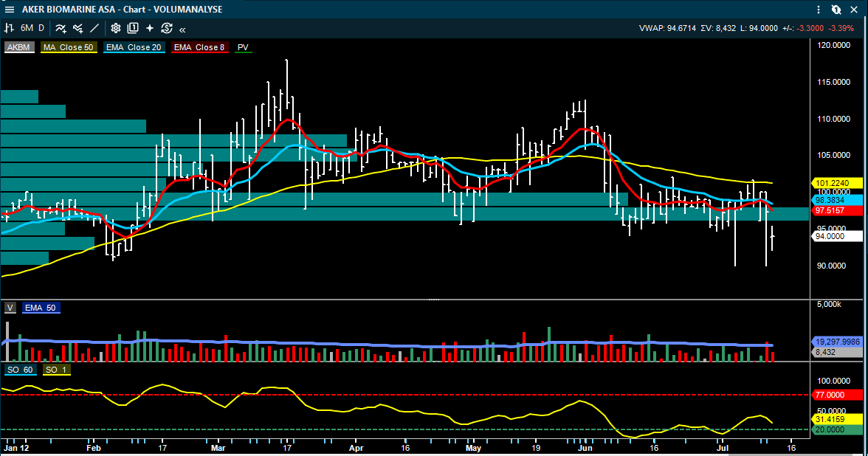Click the -3.39% change readout
Screen dimensions: 868x456
(x=841, y=28)
